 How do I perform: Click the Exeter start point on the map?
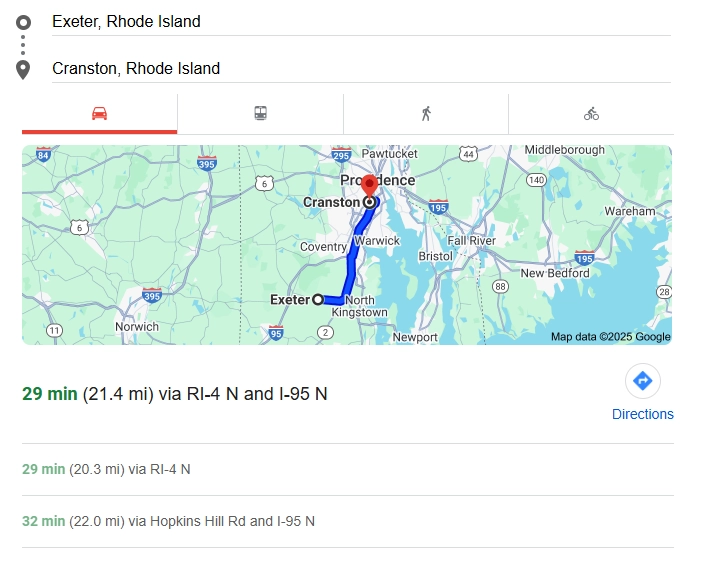[x=318, y=299]
